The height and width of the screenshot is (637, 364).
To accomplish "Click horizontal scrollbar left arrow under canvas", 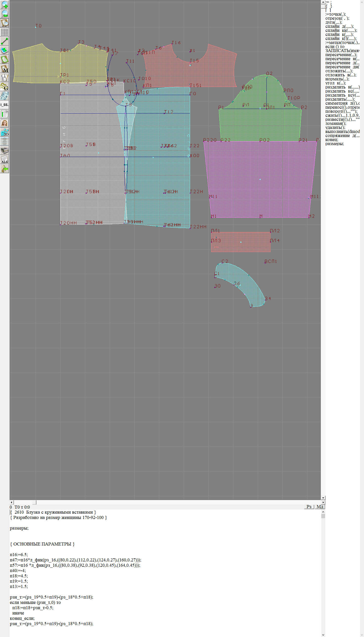I will (x=11, y=502).
